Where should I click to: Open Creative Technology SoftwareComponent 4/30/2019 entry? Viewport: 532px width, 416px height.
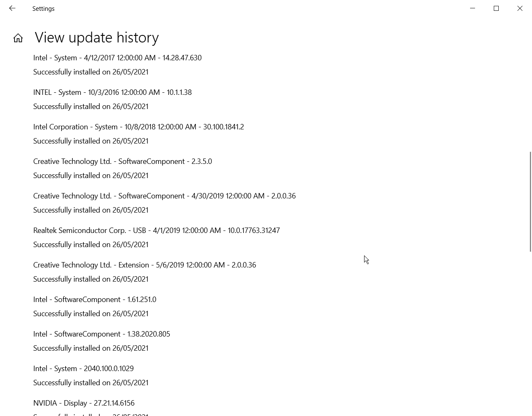164,196
